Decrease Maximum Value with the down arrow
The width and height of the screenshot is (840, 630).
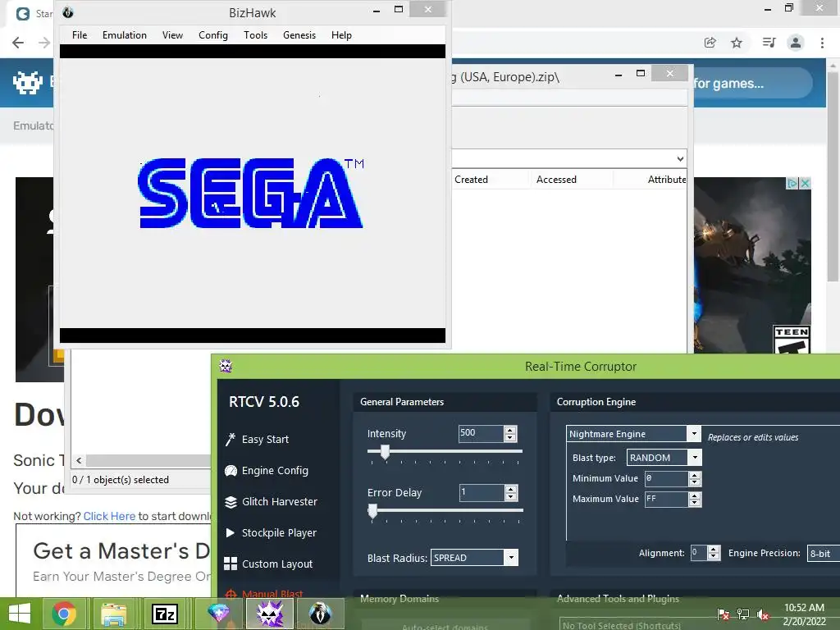point(695,503)
